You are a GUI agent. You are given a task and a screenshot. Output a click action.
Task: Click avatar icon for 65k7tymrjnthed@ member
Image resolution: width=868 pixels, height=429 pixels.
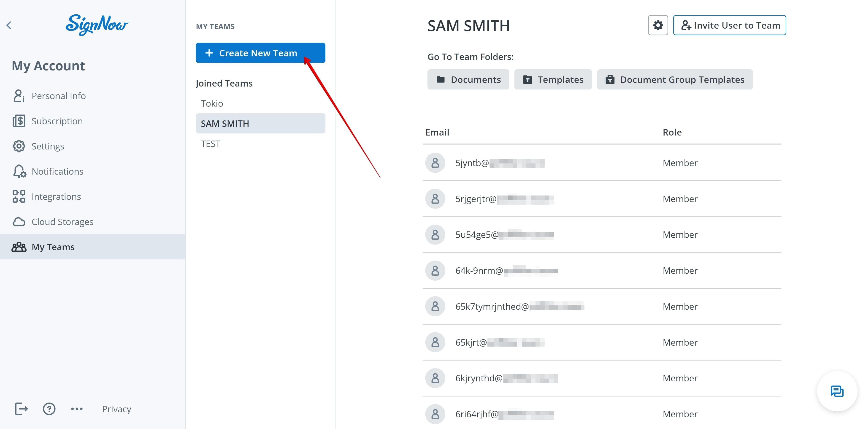click(435, 307)
